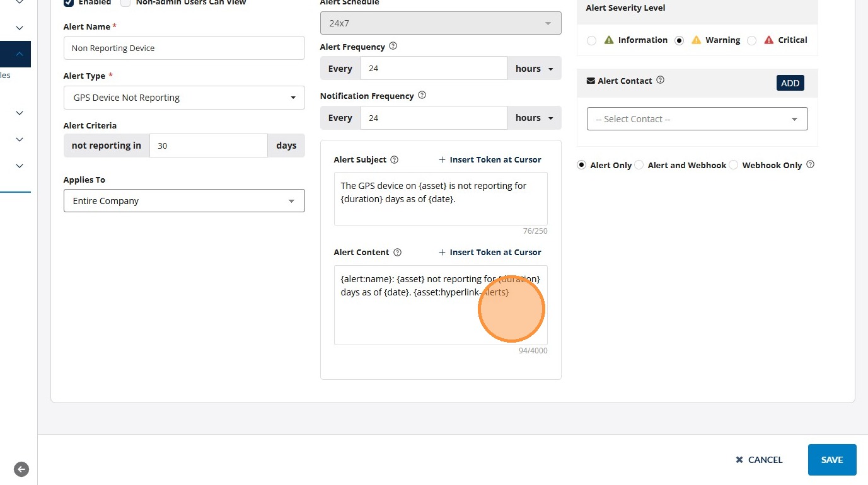
Task: Collapse the sidebar with the back-arrow icon
Action: pos(21,469)
